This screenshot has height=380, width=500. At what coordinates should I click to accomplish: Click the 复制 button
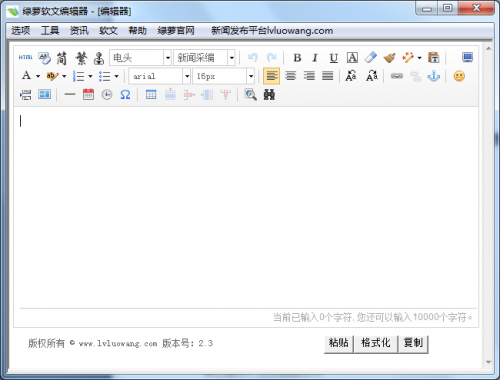tap(413, 343)
